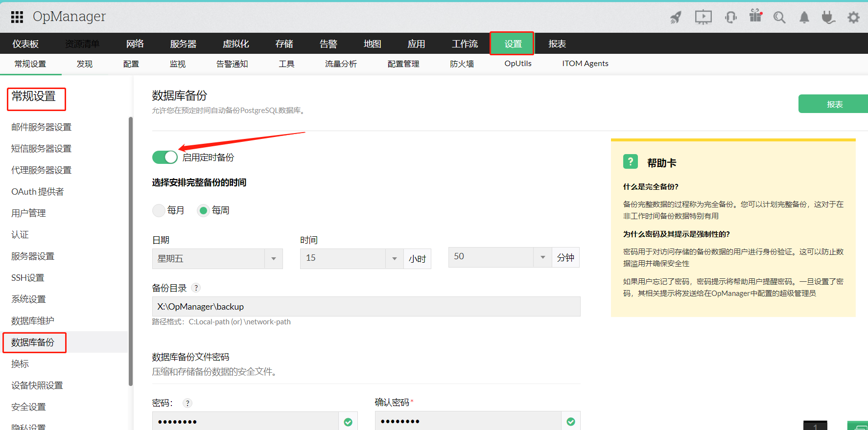Open the 报表 main menu item
The height and width of the screenshot is (430, 868).
[557, 44]
